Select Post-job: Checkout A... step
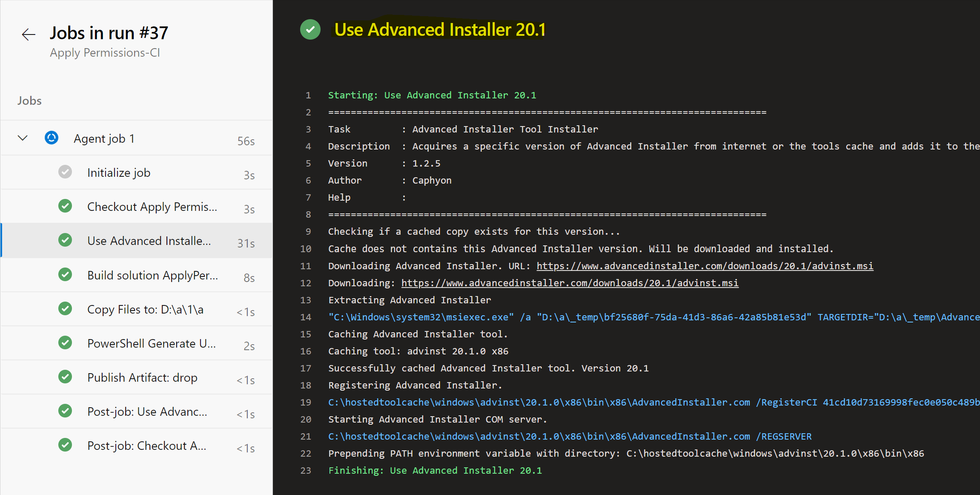Image resolution: width=980 pixels, height=495 pixels. [146, 446]
